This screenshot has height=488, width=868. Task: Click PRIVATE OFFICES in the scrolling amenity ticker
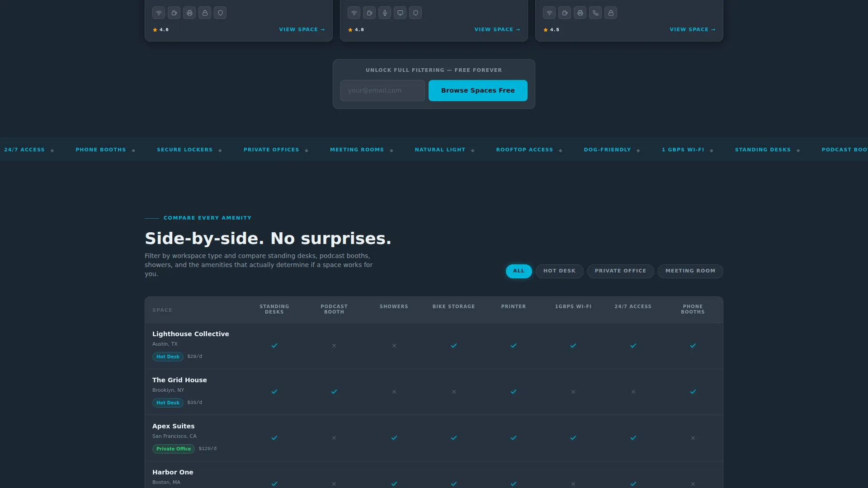pyautogui.click(x=271, y=150)
